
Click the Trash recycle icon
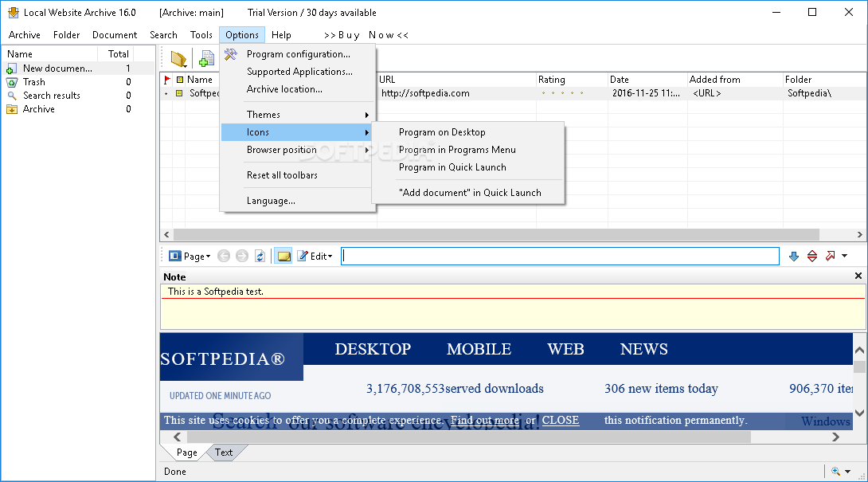[x=12, y=82]
